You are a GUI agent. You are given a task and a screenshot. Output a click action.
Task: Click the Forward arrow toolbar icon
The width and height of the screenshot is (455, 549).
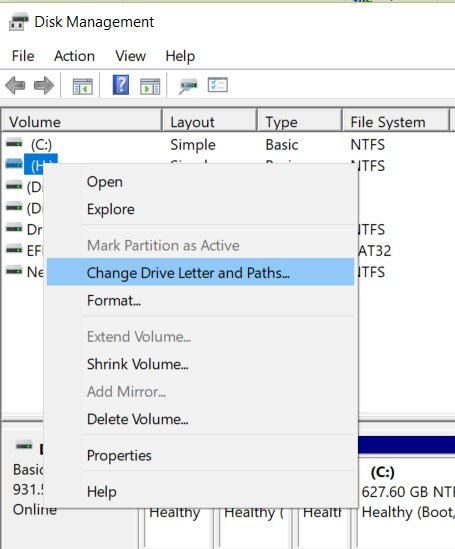44,85
